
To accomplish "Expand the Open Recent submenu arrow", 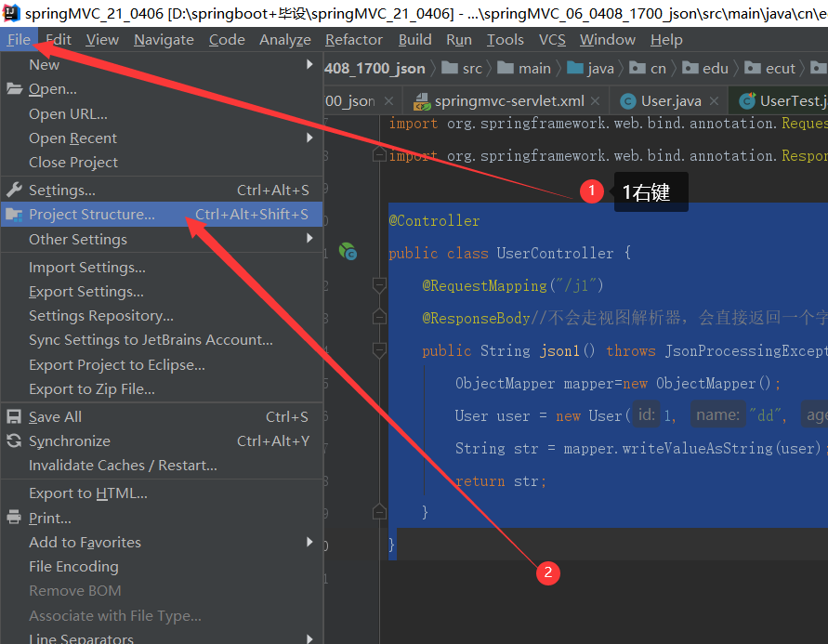I will click(309, 138).
